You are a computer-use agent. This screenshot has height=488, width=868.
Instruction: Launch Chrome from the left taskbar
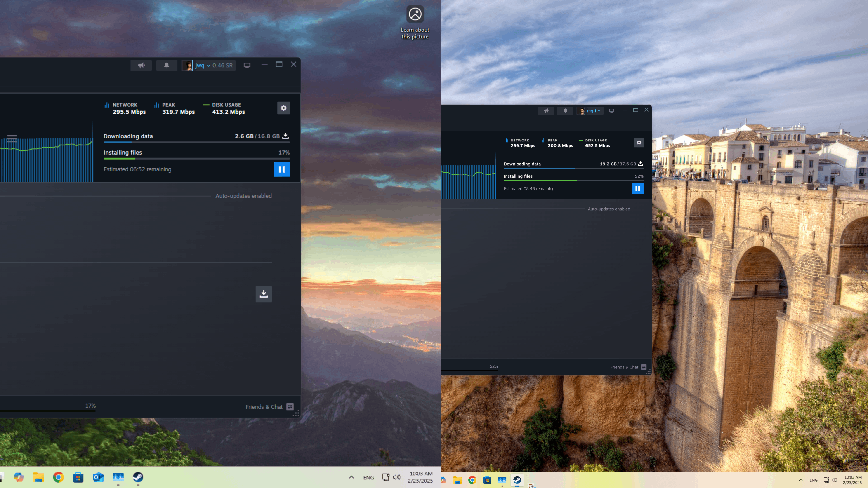pyautogui.click(x=58, y=477)
